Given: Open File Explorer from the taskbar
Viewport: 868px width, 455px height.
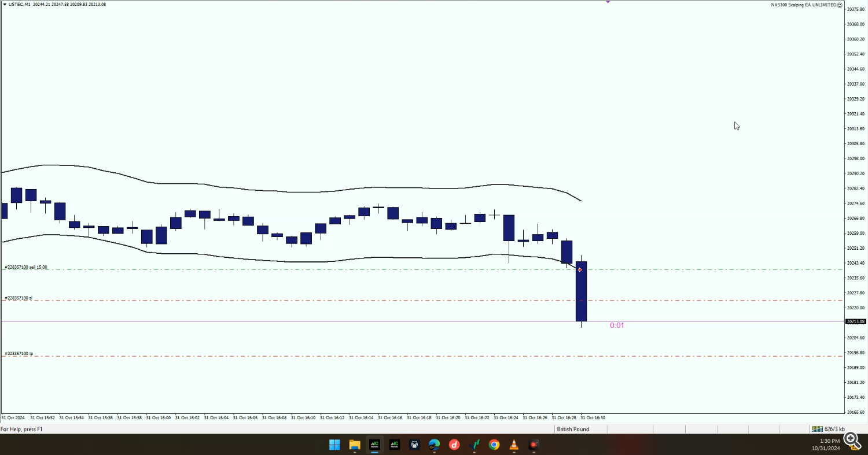Looking at the screenshot, I should (355, 445).
